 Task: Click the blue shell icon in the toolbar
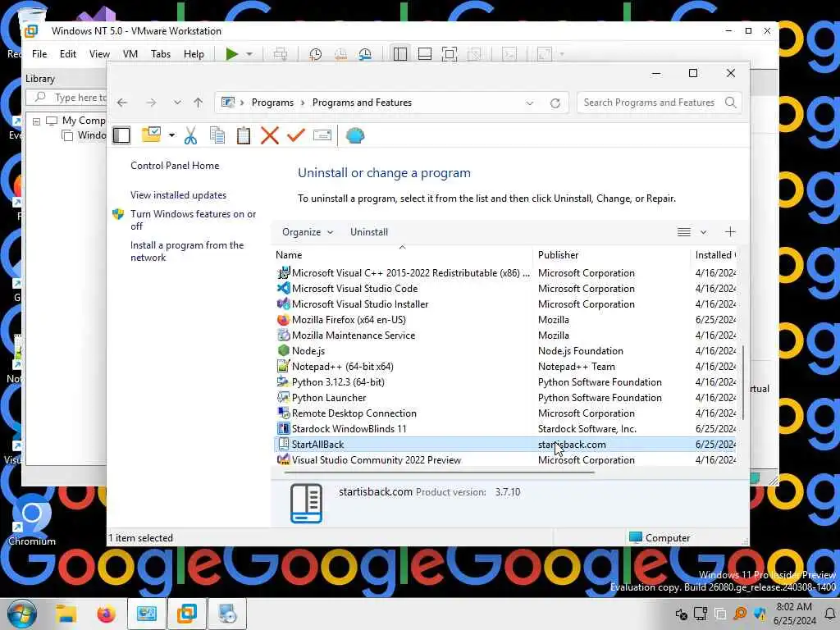tap(354, 135)
